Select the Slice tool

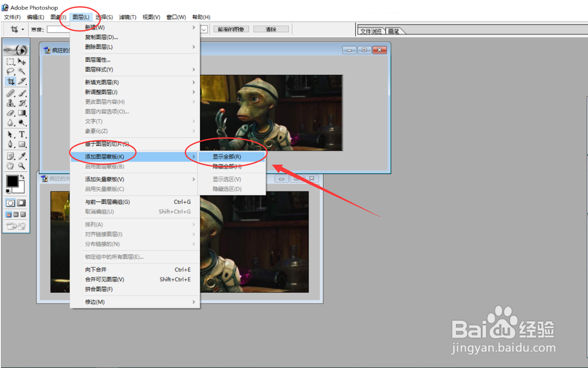22,81
